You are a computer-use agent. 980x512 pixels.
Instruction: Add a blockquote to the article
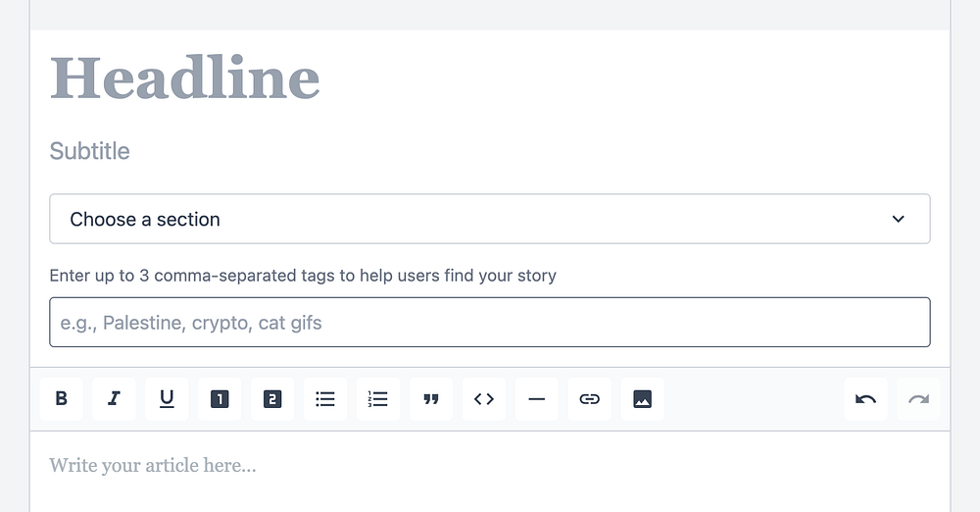click(x=431, y=399)
